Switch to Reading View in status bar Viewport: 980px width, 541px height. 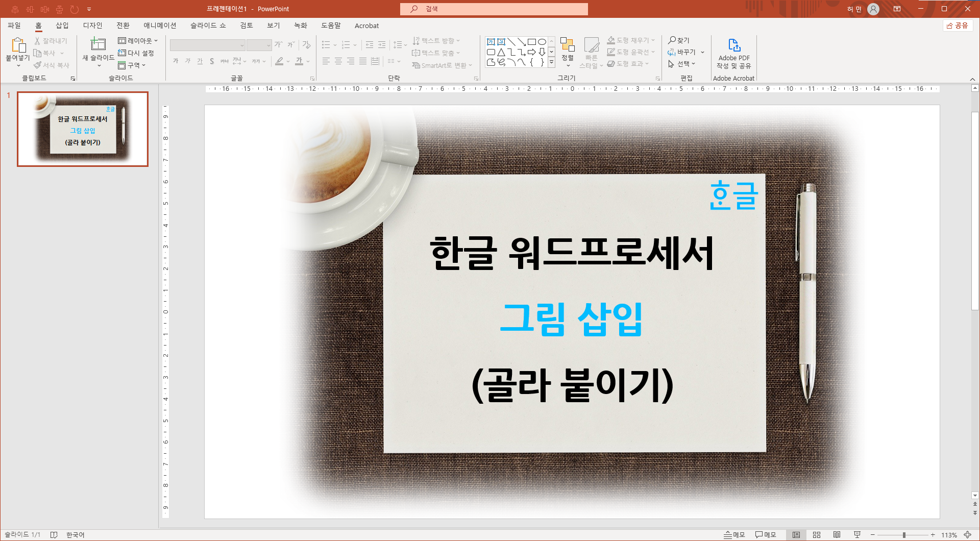(837, 535)
